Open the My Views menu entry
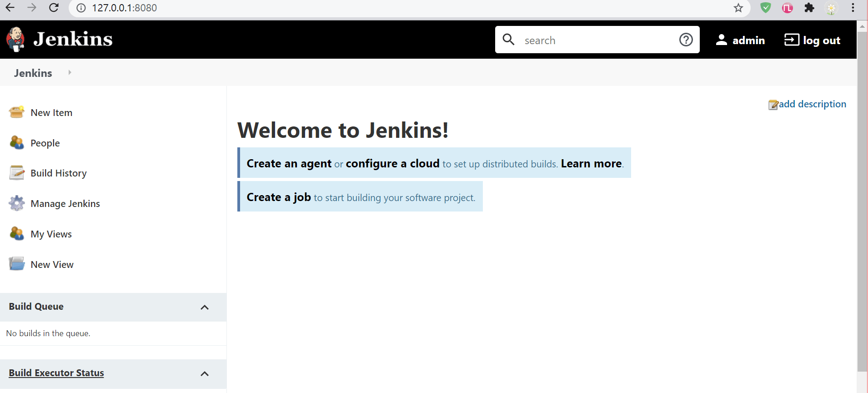Viewport: 868px width, 393px height. click(x=51, y=234)
